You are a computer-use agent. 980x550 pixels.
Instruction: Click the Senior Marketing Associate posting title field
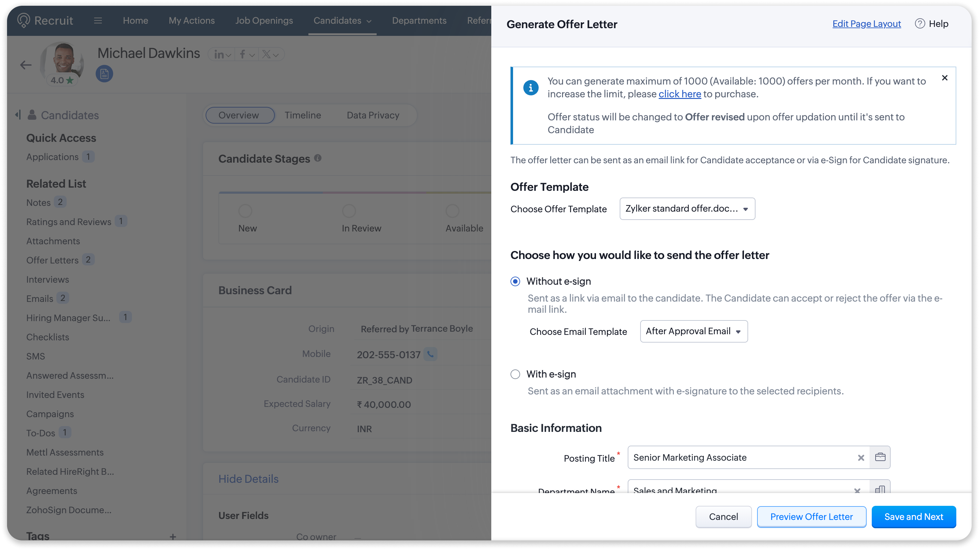742,457
